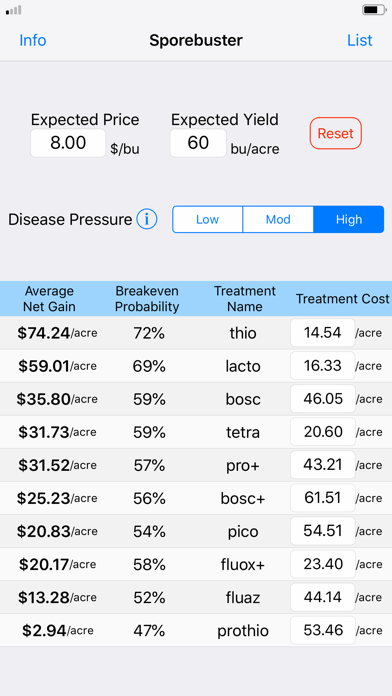Open the List view
Image resolution: width=392 pixels, height=696 pixels.
(360, 40)
